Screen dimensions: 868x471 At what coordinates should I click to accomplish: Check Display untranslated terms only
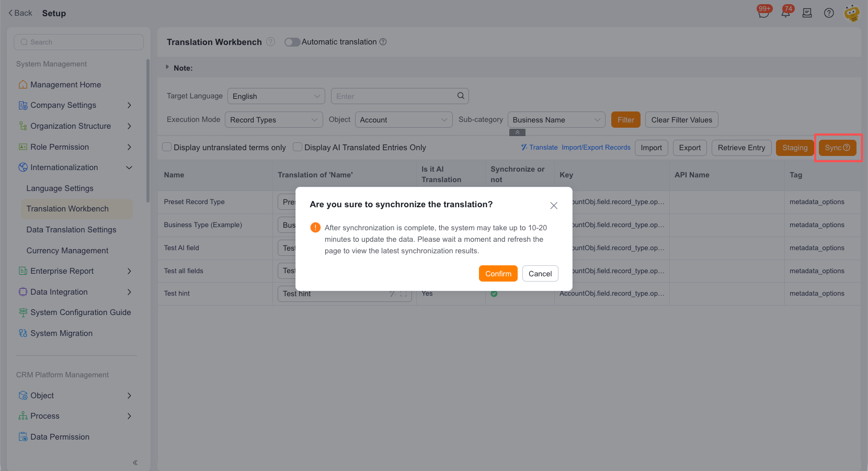click(167, 147)
